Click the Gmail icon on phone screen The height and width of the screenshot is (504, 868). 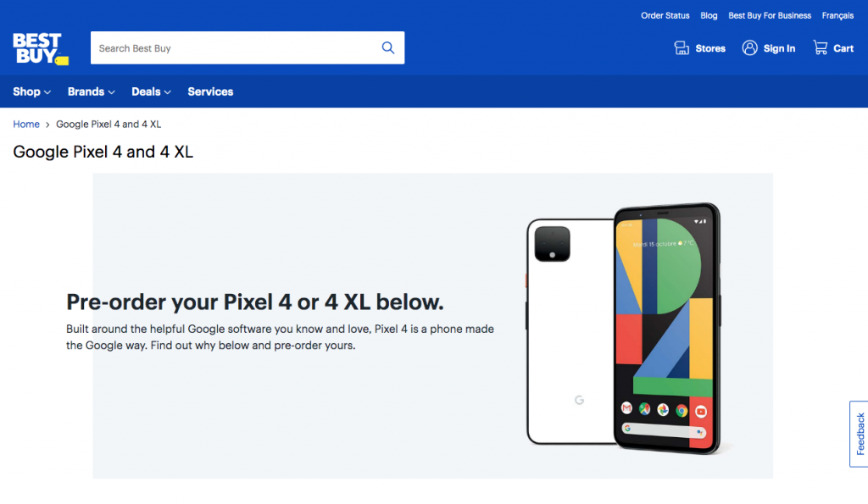click(626, 407)
